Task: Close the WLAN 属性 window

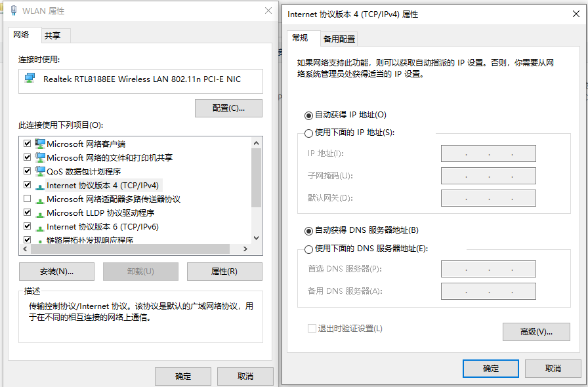Action: coord(268,10)
